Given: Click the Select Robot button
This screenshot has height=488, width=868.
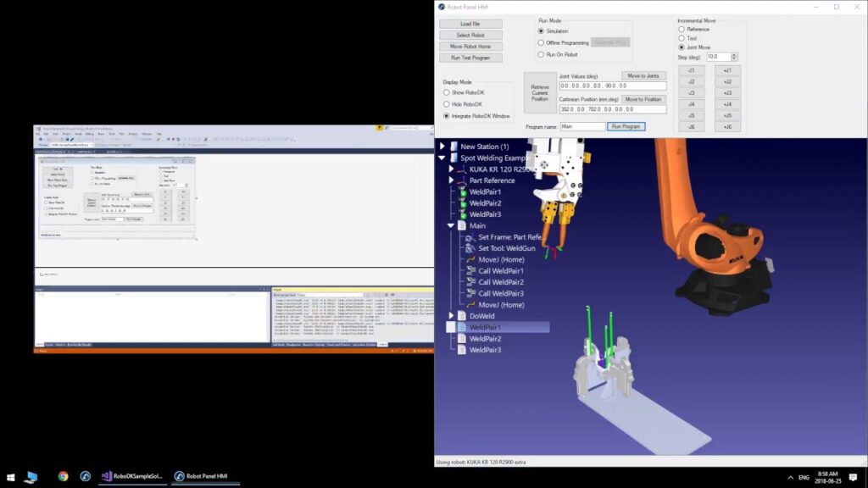Looking at the screenshot, I should pos(470,35).
